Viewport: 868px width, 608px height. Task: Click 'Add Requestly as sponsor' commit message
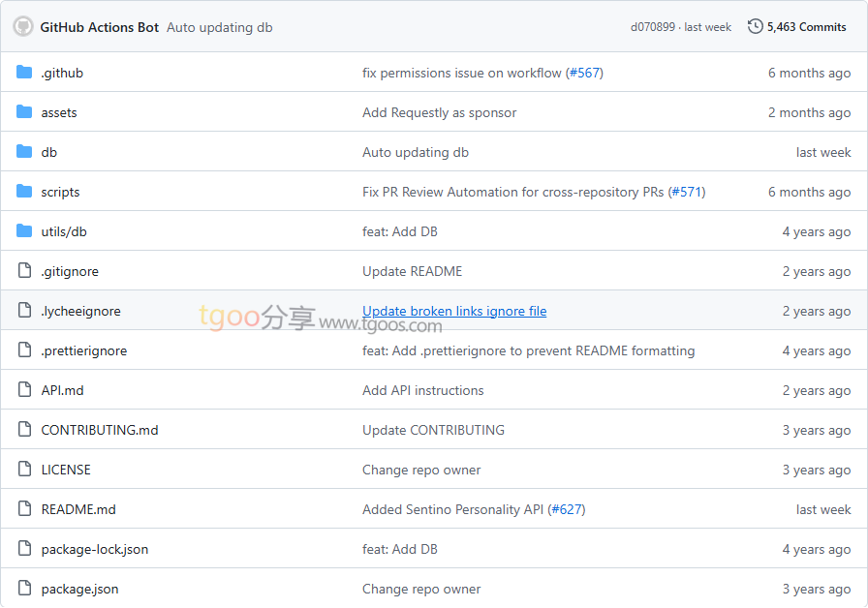[x=440, y=113]
